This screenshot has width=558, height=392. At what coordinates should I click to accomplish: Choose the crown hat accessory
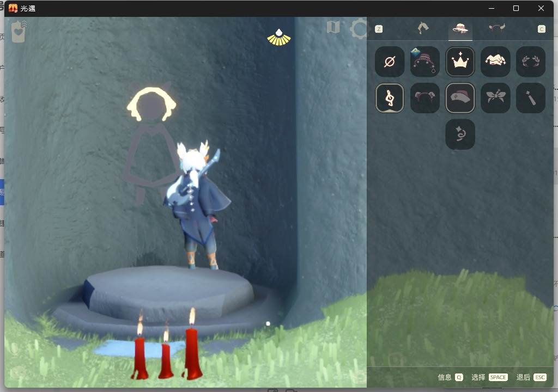460,62
